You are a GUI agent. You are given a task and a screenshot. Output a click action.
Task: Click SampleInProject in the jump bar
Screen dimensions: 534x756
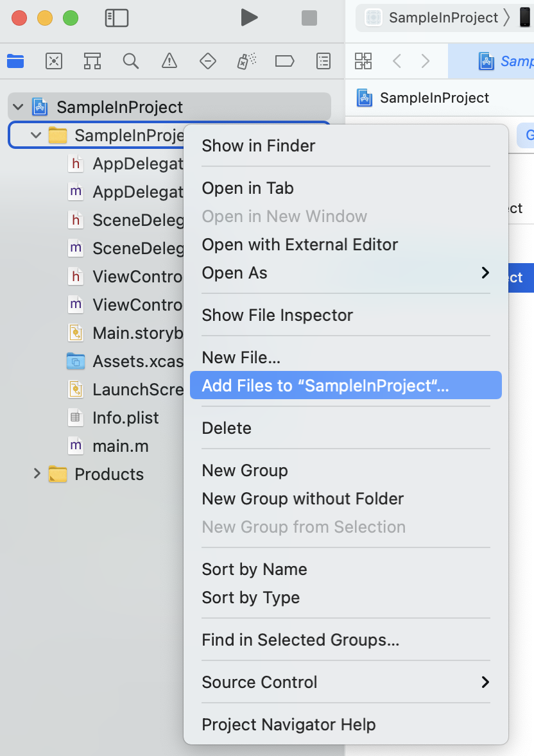[x=423, y=98]
